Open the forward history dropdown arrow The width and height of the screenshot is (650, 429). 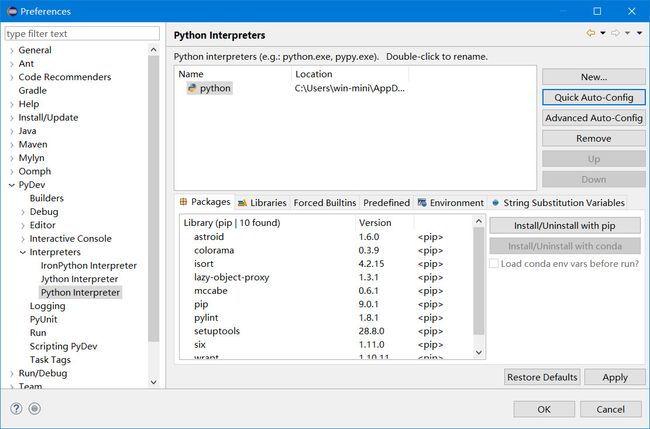pos(628,33)
